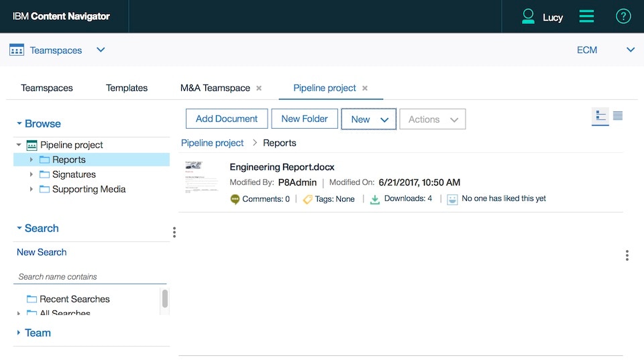Click the Add Document button
Image resolution: width=644 pixels, height=362 pixels.
pos(227,119)
